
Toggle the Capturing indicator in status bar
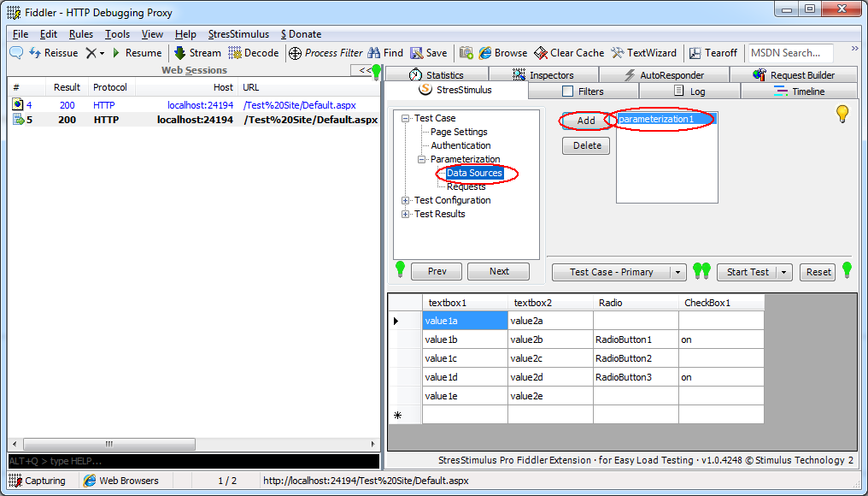(x=38, y=481)
